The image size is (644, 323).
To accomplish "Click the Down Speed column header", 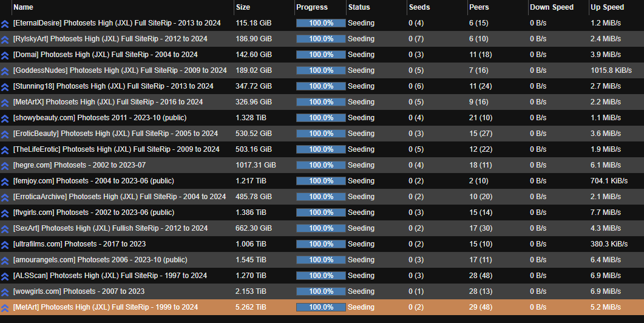I will click(x=552, y=7).
